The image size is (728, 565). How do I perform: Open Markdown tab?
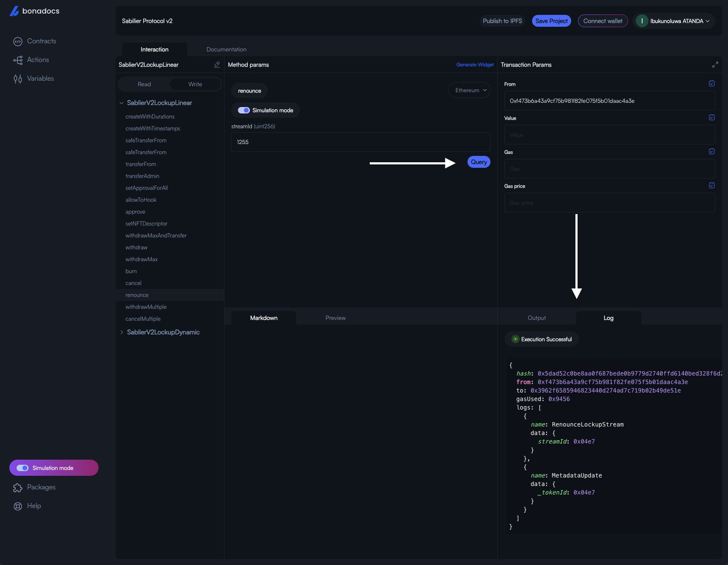point(263,318)
